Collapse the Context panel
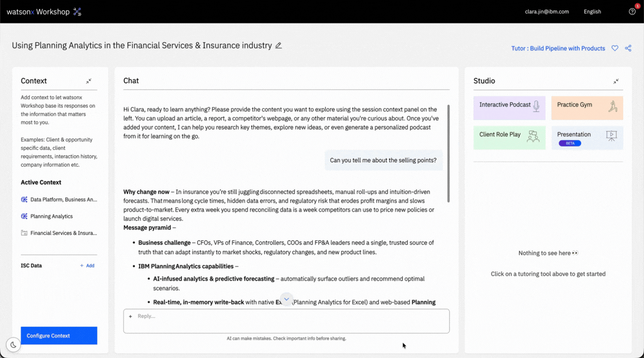The image size is (644, 358). pos(89,81)
